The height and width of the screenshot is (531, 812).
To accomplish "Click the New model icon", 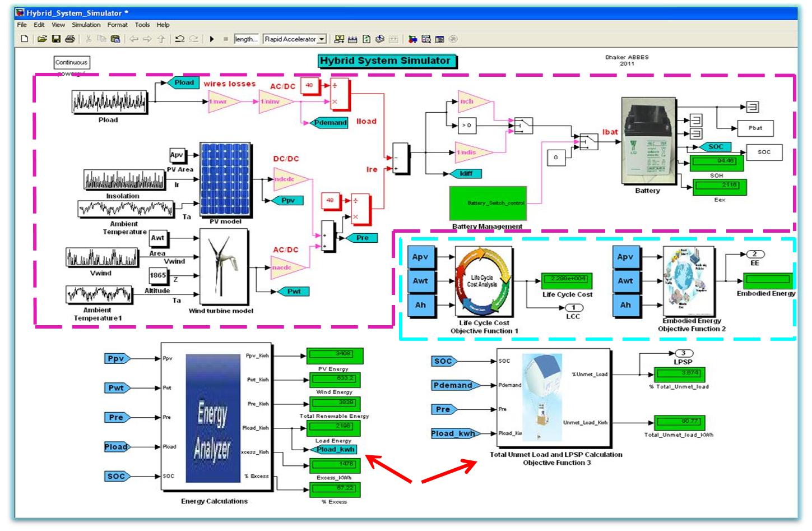I will [24, 39].
